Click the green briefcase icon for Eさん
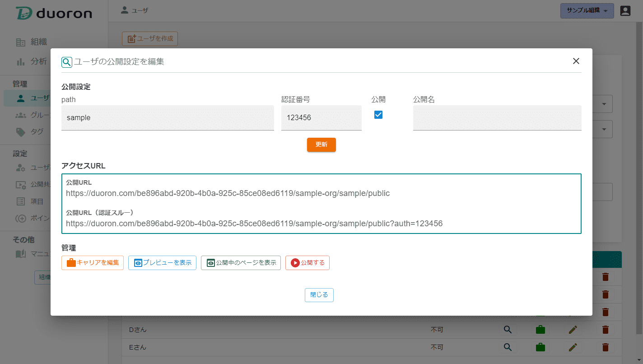Screen dimensions: 643x364 tap(540, 347)
